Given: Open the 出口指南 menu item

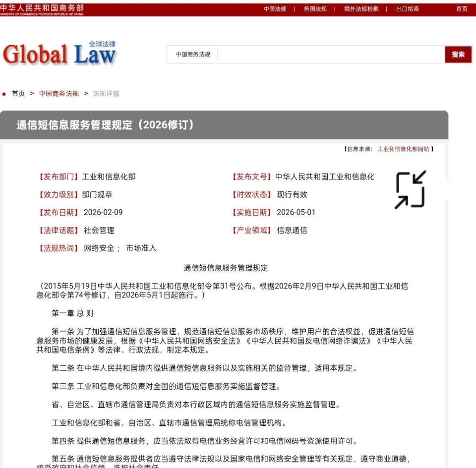Looking at the screenshot, I should 408,9.
